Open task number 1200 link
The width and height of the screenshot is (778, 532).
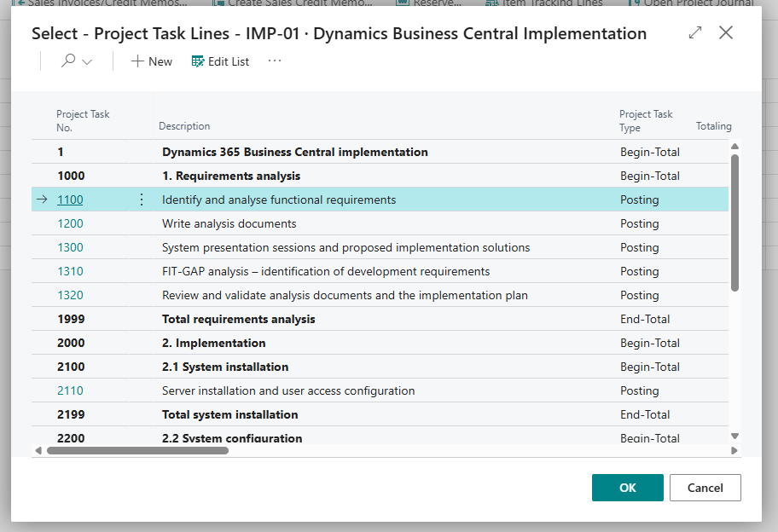click(70, 223)
